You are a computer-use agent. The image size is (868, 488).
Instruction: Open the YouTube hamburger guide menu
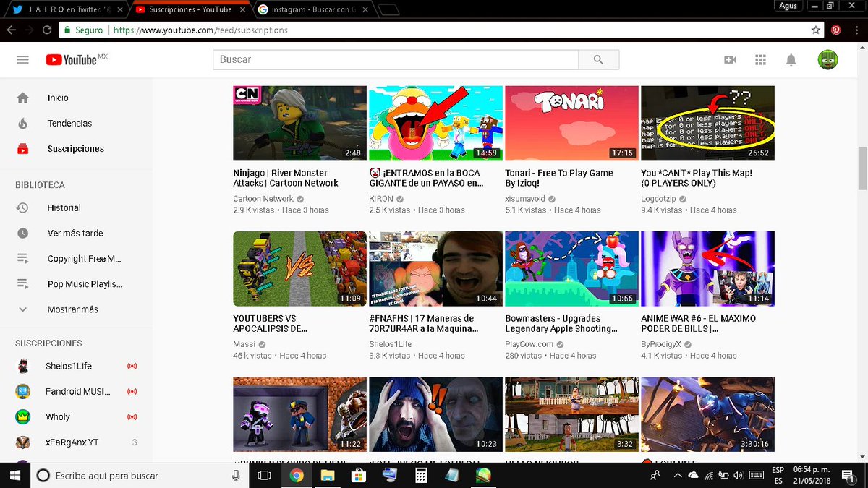23,60
